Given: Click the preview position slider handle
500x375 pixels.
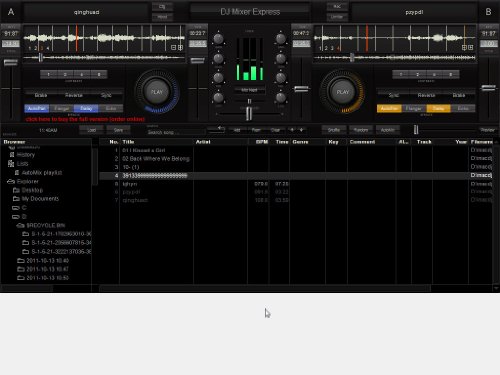Looking at the screenshot, I should 416,130.
